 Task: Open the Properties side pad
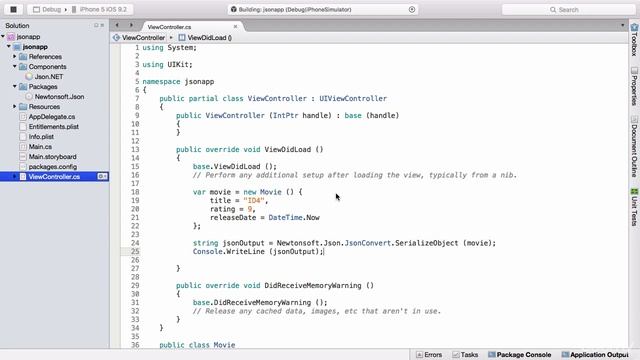click(634, 87)
